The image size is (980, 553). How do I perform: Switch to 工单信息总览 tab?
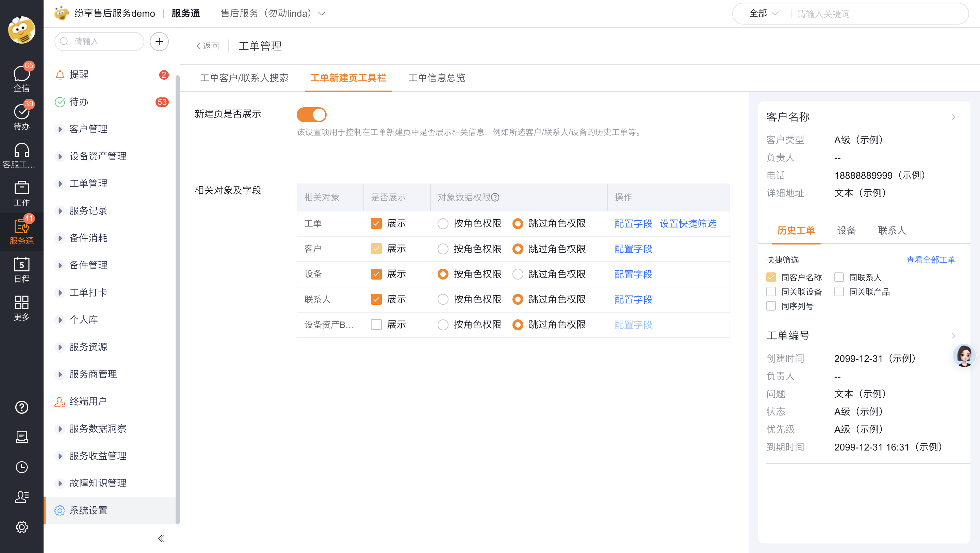[x=437, y=78]
